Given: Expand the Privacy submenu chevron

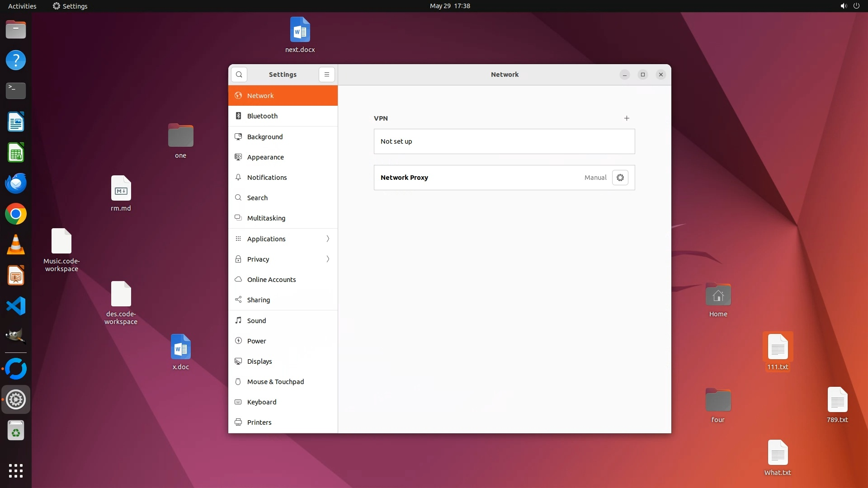Looking at the screenshot, I should [x=328, y=259].
